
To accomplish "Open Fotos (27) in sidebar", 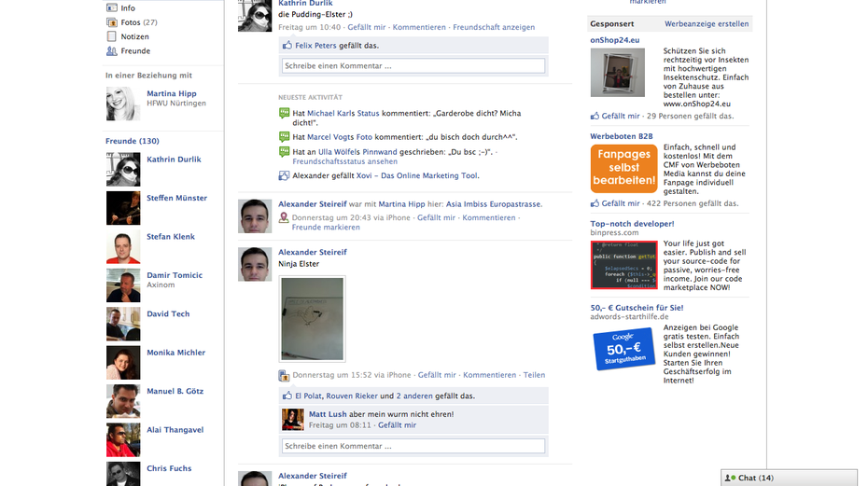I will point(139,22).
